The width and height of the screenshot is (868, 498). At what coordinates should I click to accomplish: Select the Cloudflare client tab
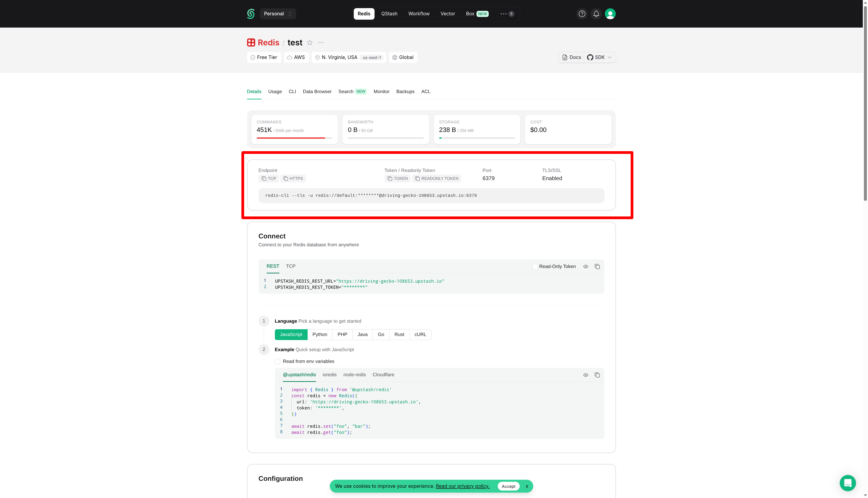[383, 375]
